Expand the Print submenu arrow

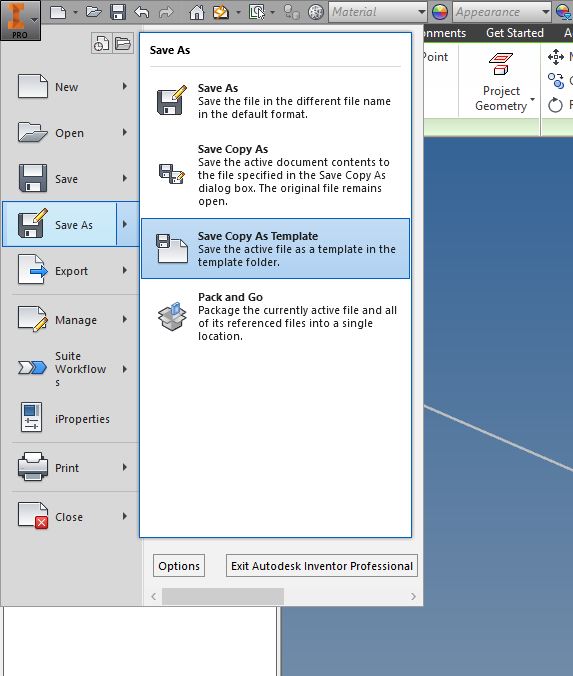125,467
